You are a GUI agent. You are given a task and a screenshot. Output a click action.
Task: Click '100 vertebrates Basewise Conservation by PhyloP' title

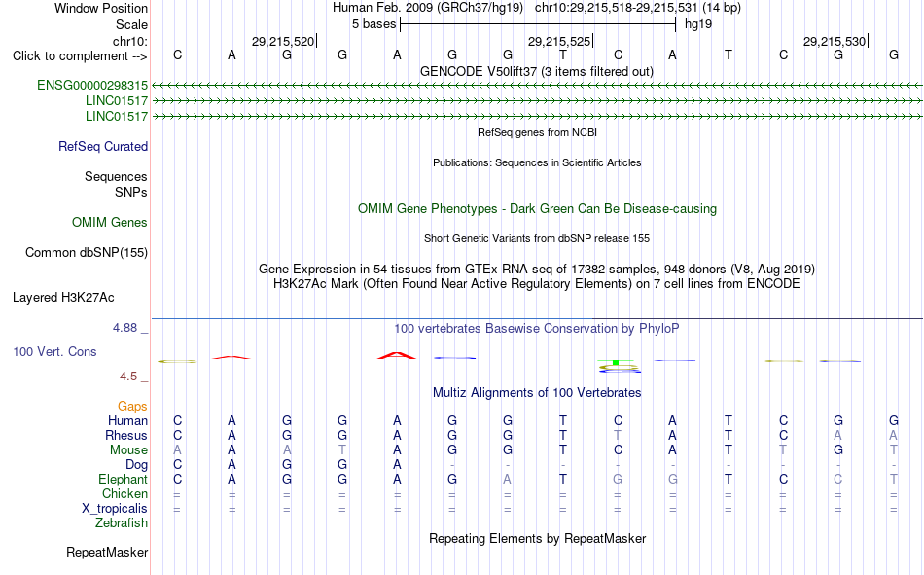pyautogui.click(x=537, y=329)
